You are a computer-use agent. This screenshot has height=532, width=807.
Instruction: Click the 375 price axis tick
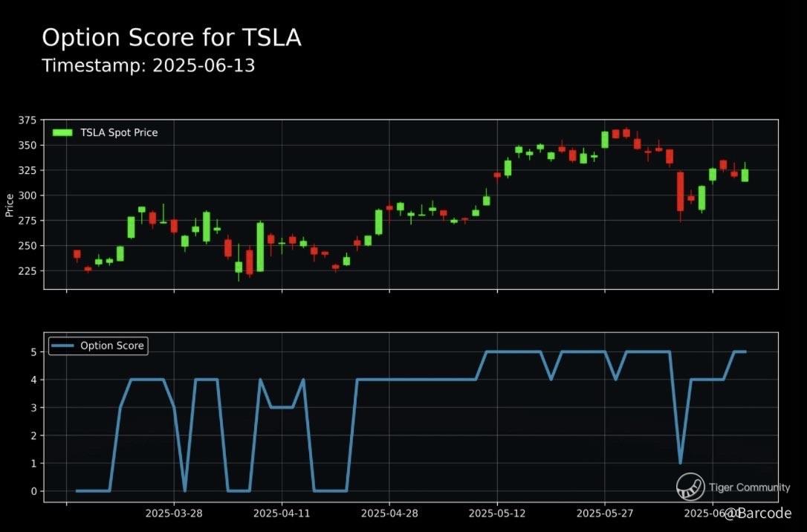(x=27, y=120)
